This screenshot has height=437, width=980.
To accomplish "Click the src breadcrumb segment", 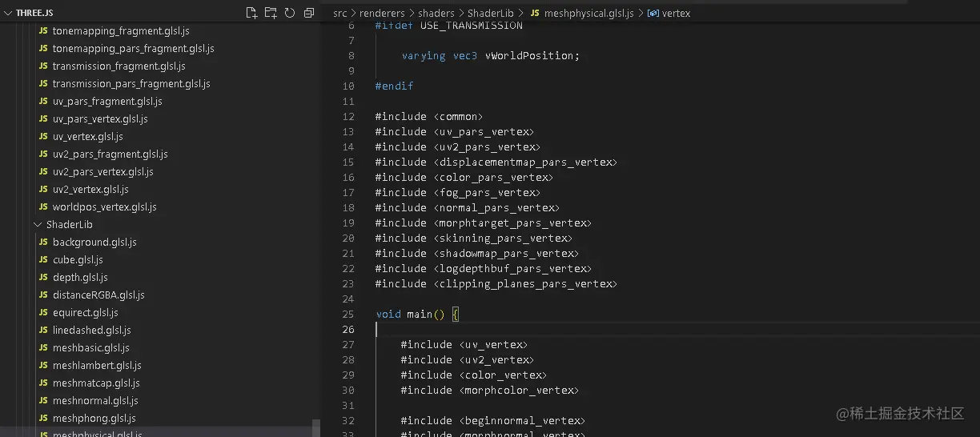I will 340,14.
